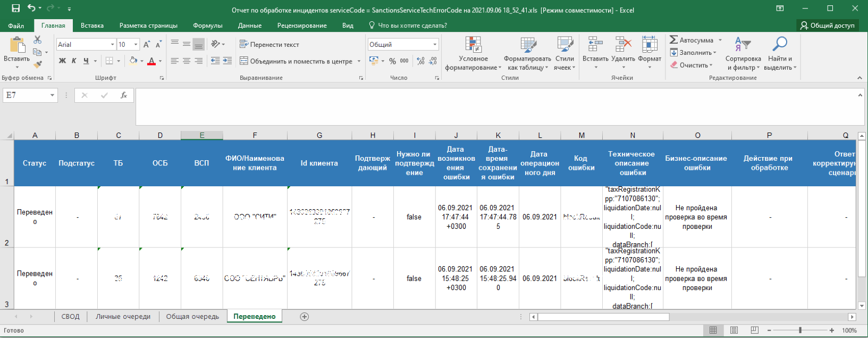The width and height of the screenshot is (868, 338).
Task: Open the Формулы ribbon tab
Action: 207,26
